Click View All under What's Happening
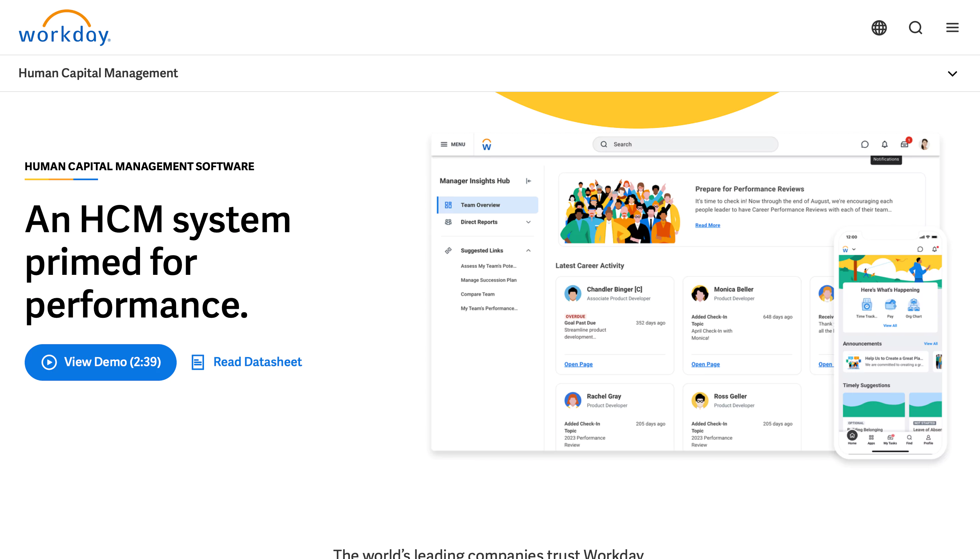The height and width of the screenshot is (559, 980). pyautogui.click(x=890, y=325)
